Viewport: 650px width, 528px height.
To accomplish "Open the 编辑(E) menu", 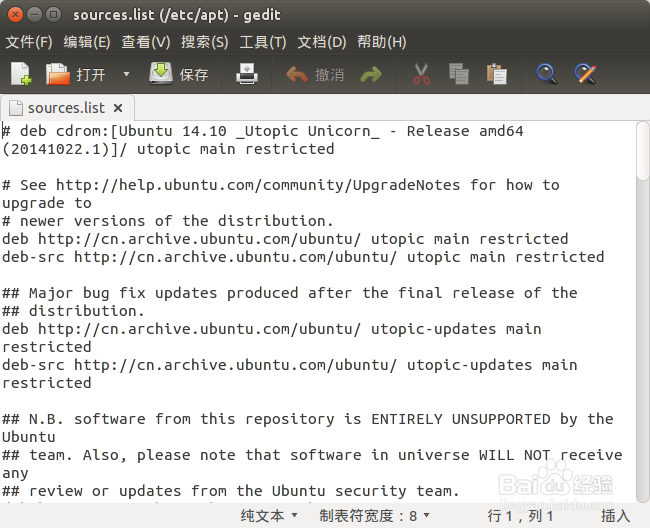I will [x=87, y=42].
